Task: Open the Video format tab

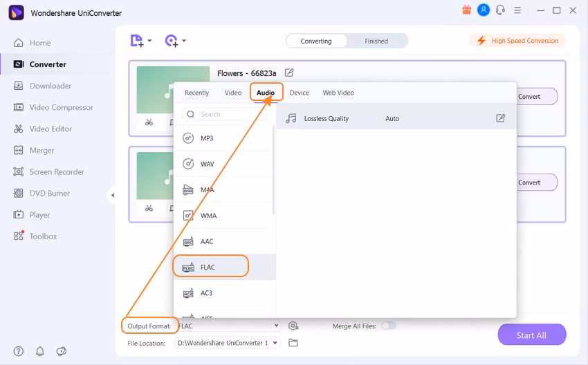Action: (233, 93)
